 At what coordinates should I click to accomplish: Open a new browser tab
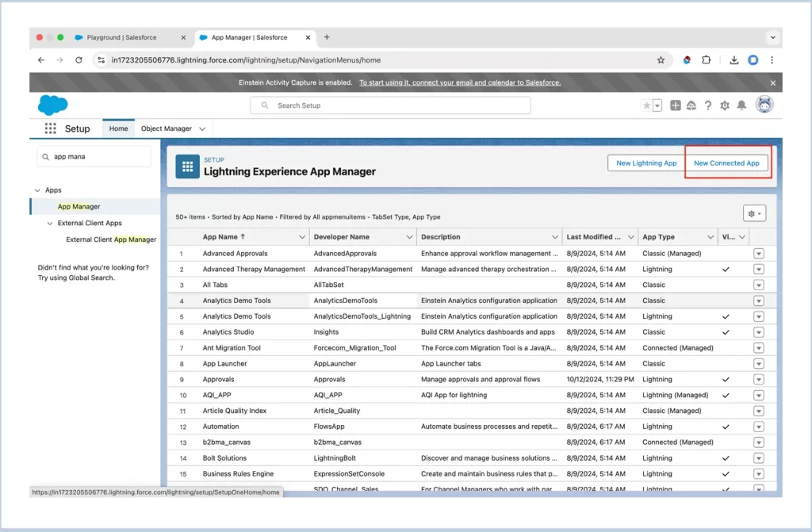pyautogui.click(x=327, y=37)
